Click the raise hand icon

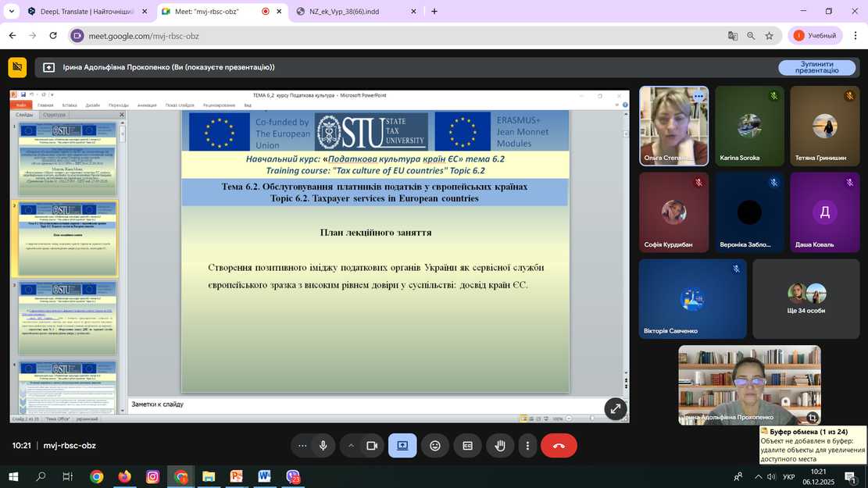[x=500, y=445]
